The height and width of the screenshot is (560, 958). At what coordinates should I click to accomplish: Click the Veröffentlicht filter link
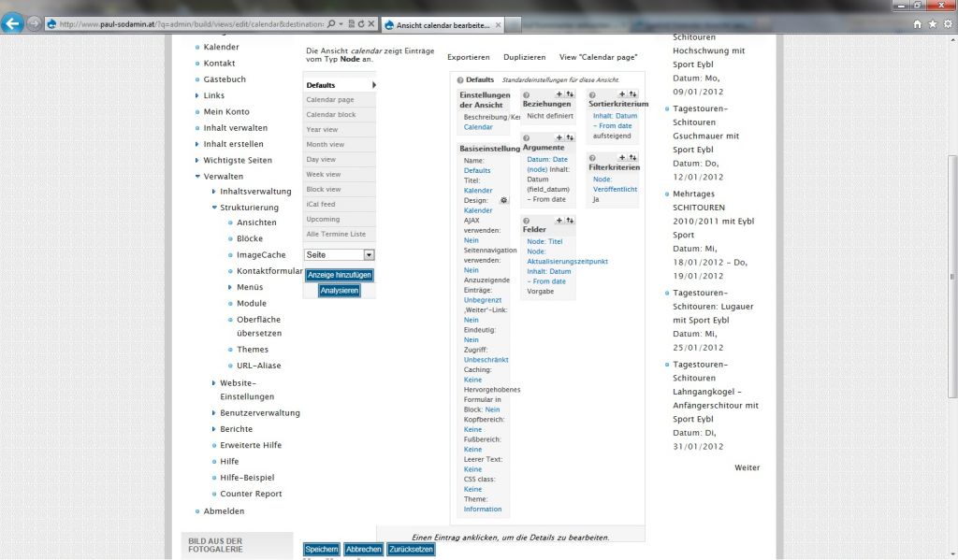pyautogui.click(x=615, y=189)
